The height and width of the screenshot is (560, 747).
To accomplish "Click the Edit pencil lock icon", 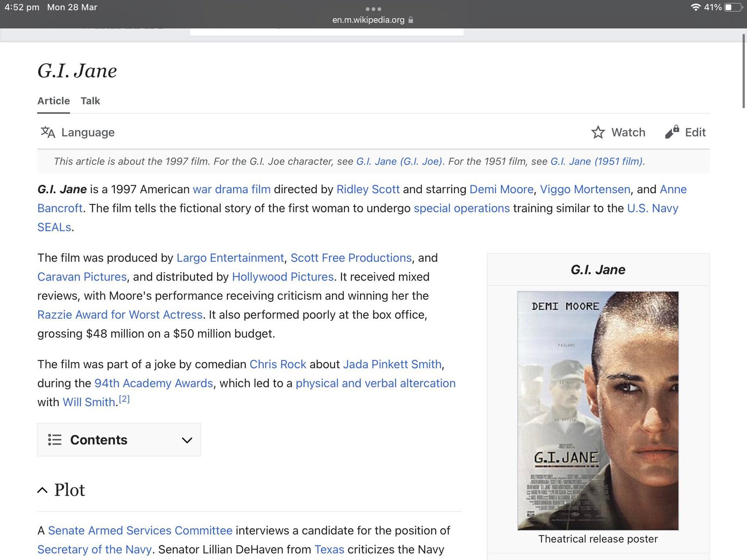I will click(x=672, y=132).
